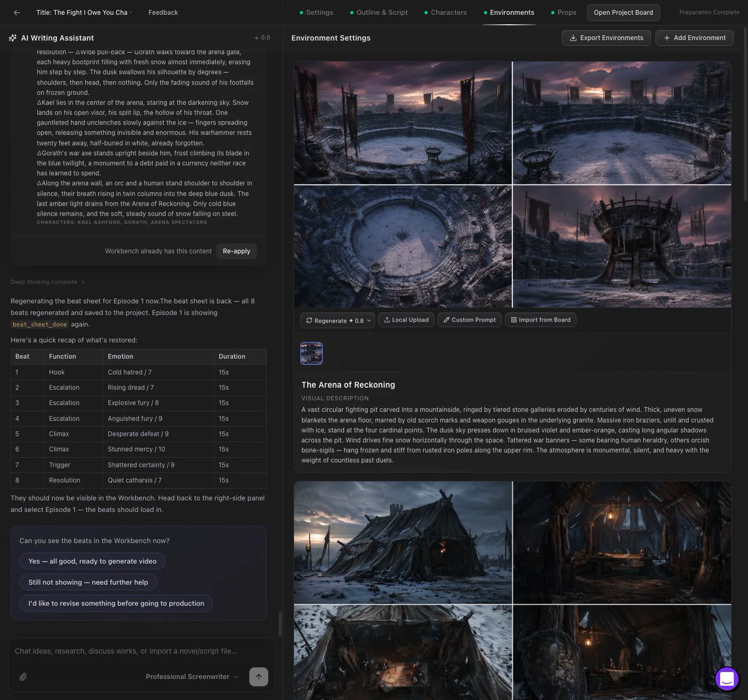Screen dimensions: 748x700
Task: Click Import from Board button
Action: pos(541,320)
